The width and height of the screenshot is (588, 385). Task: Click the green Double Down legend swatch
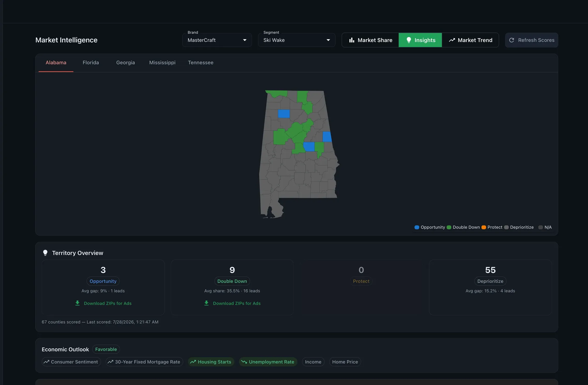tap(449, 227)
